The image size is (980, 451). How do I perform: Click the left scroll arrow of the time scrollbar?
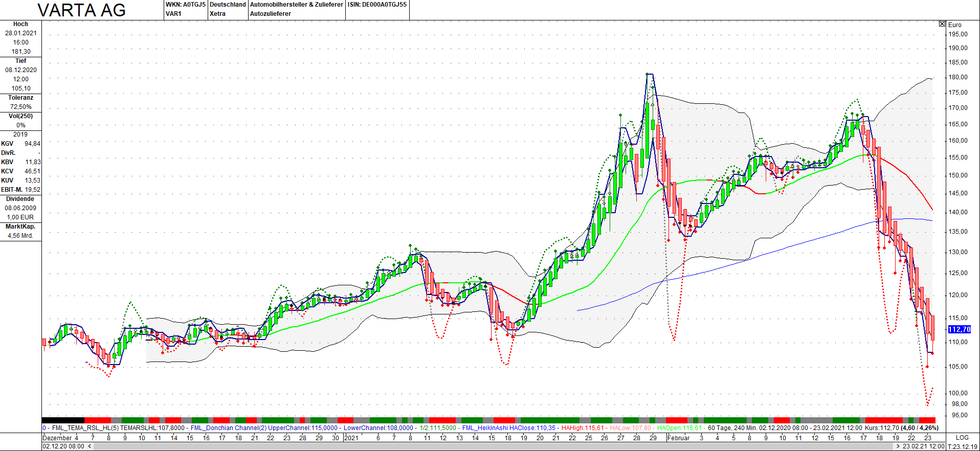pyautogui.click(x=90, y=446)
